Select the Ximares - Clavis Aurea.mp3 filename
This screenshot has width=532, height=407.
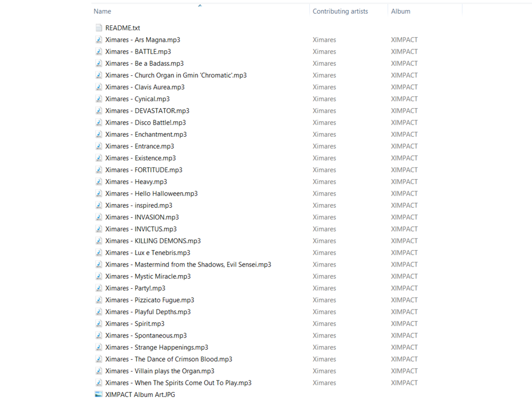(x=145, y=87)
